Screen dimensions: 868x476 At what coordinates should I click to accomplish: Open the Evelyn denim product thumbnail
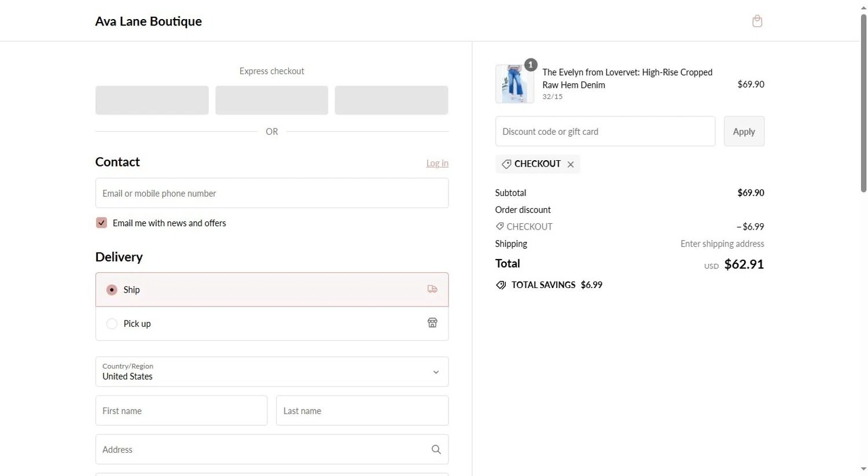[x=514, y=84]
